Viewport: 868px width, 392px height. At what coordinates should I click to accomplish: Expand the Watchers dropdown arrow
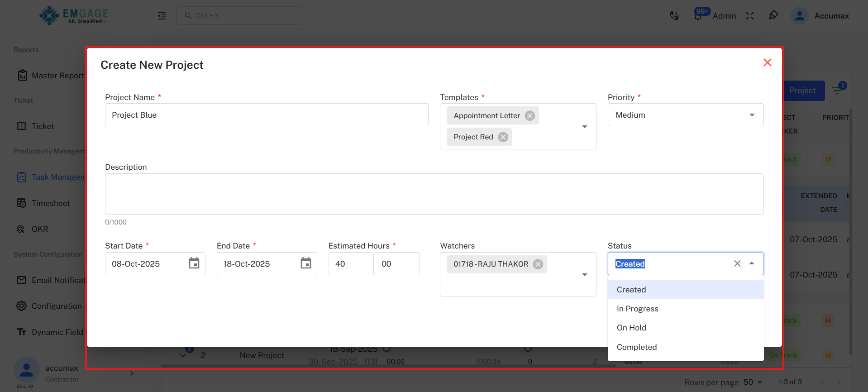pyautogui.click(x=584, y=275)
